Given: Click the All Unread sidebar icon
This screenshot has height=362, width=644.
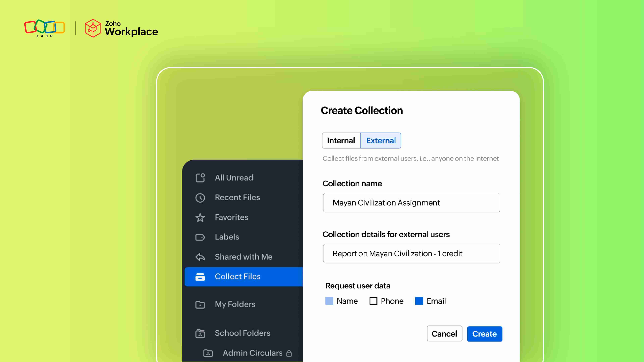Looking at the screenshot, I should click(x=200, y=178).
